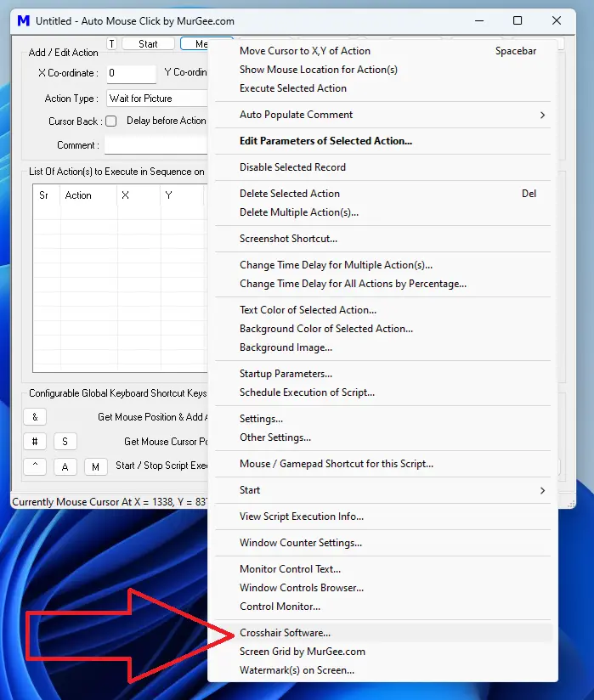Open the Action Type dropdown

(x=157, y=99)
